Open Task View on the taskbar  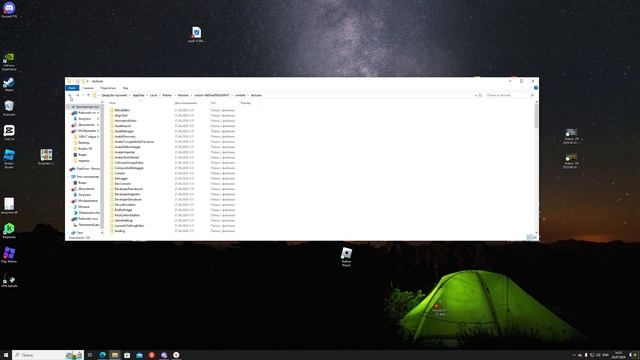pos(90,355)
